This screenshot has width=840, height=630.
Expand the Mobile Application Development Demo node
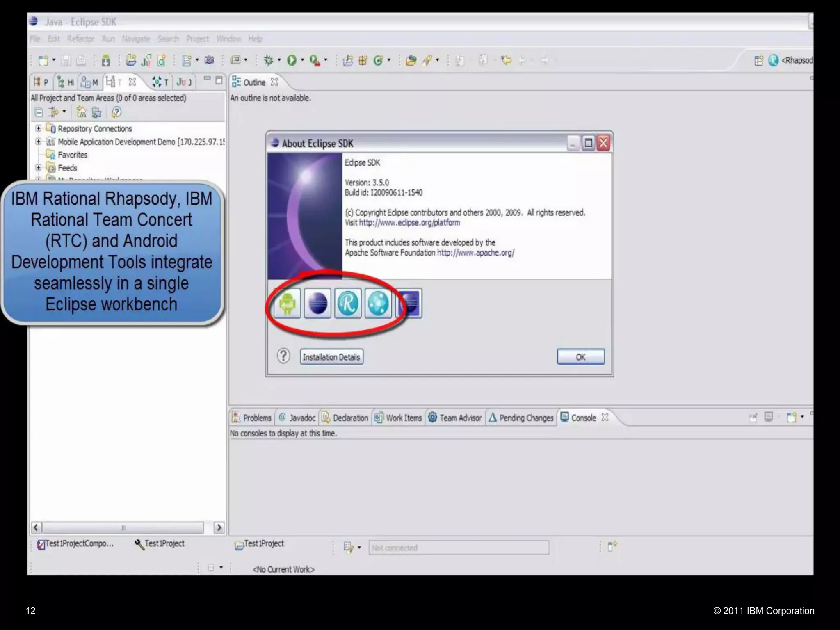click(x=38, y=142)
